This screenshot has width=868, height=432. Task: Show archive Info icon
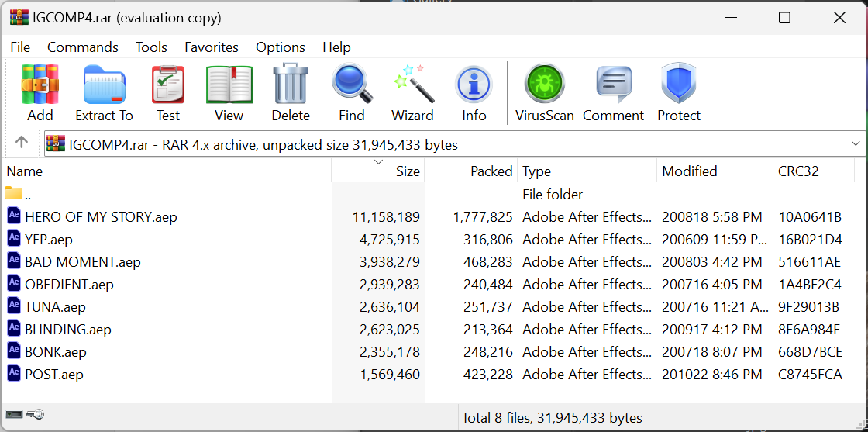point(474,85)
